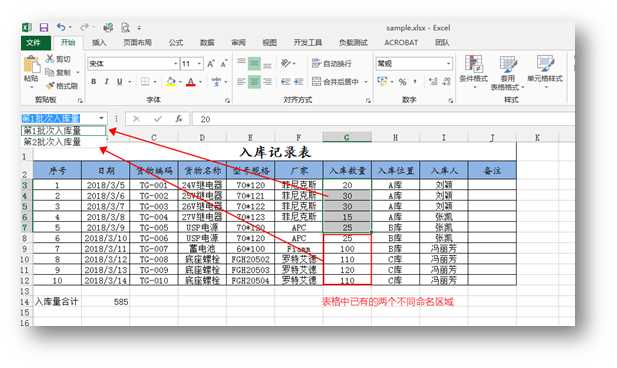Screen dimensions: 617x368
Task: Switch to the Formulas (公式) tab
Action: [x=175, y=43]
